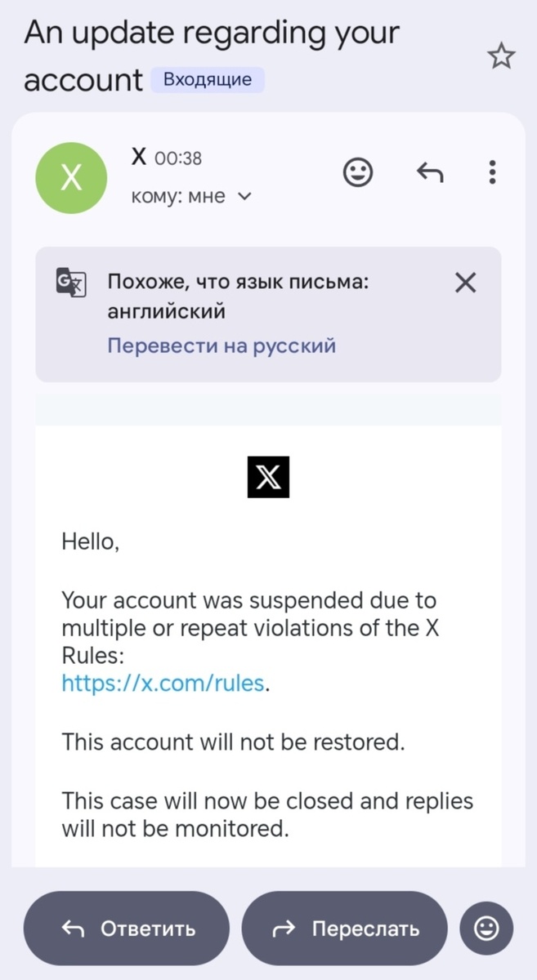537x980 pixels.
Task: Open the sender's green X avatar
Action: pyautogui.click(x=71, y=177)
